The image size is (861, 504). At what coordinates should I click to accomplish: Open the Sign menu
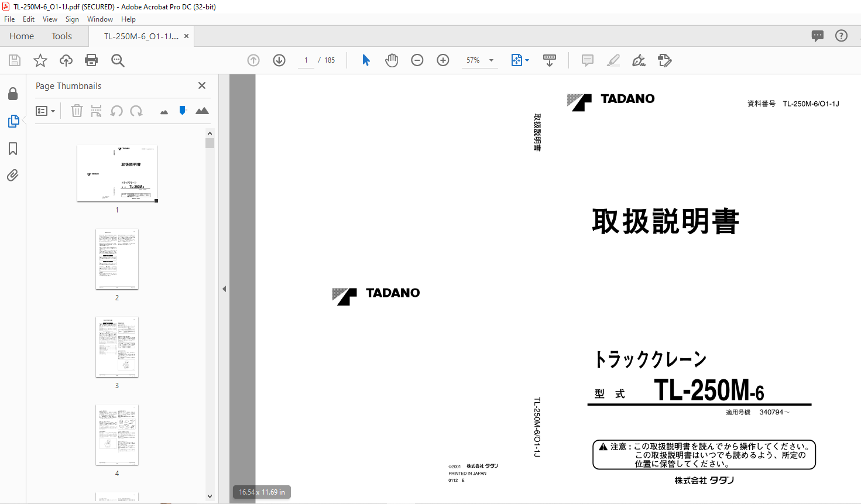[72, 19]
